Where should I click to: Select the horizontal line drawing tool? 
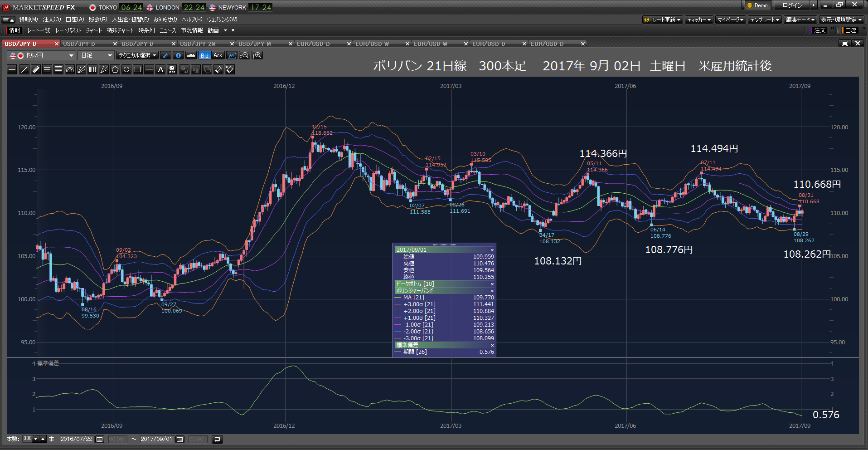point(149,69)
